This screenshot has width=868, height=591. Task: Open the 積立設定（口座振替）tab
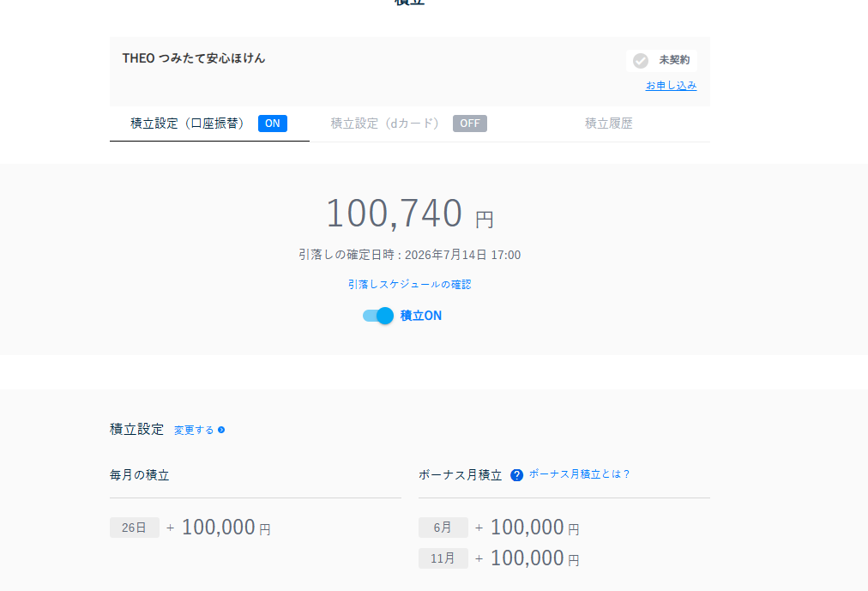coord(209,124)
